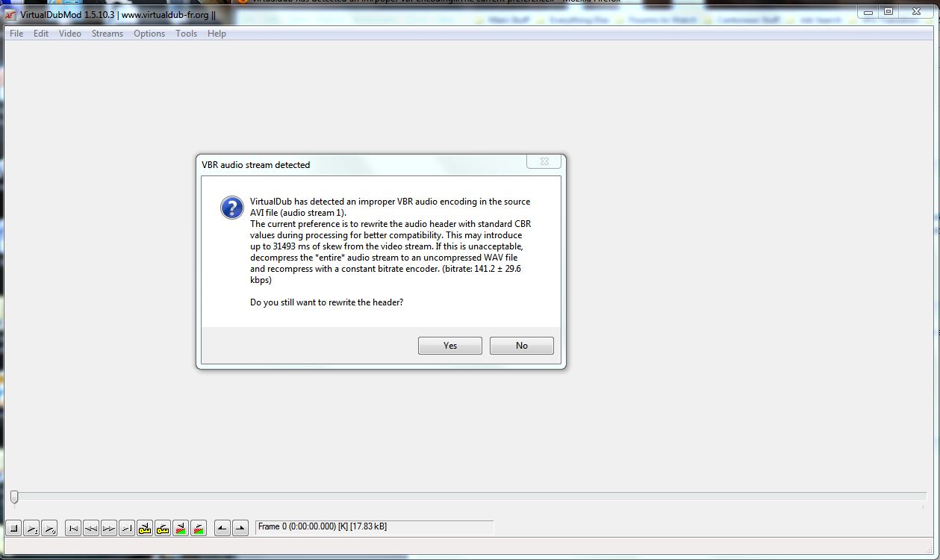The width and height of the screenshot is (940, 560).
Task: Start output playback preview
Action: coord(49,529)
